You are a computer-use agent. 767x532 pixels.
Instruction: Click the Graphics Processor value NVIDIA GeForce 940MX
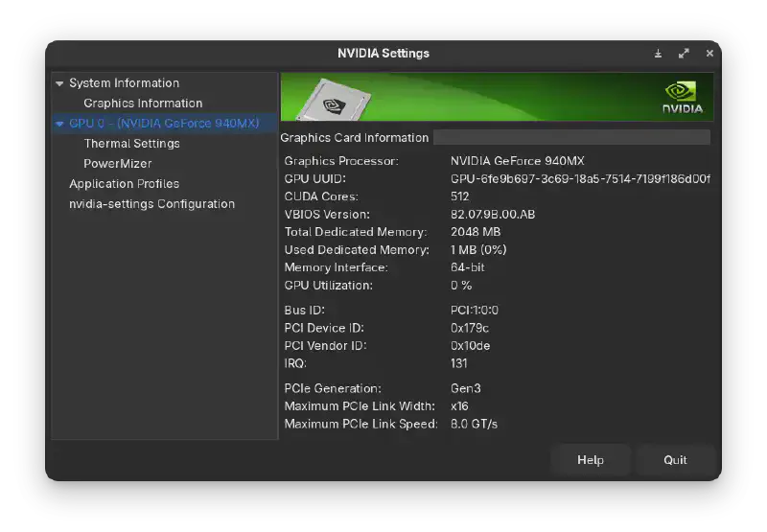click(517, 161)
